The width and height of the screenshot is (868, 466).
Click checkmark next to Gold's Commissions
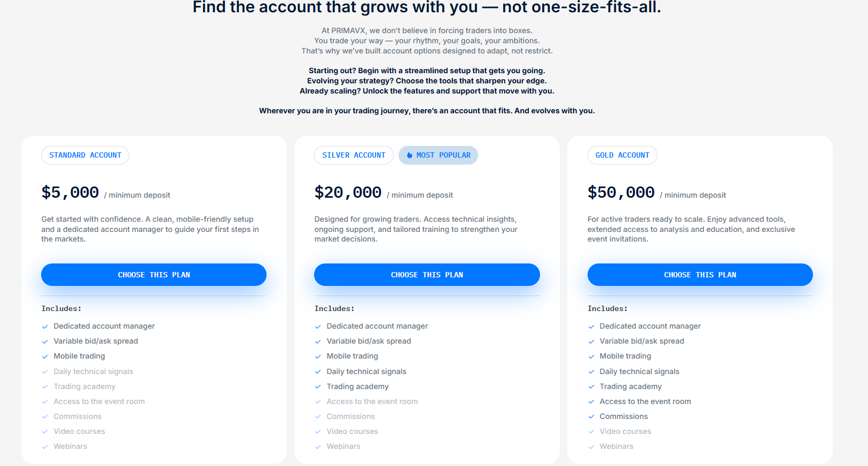[591, 417]
